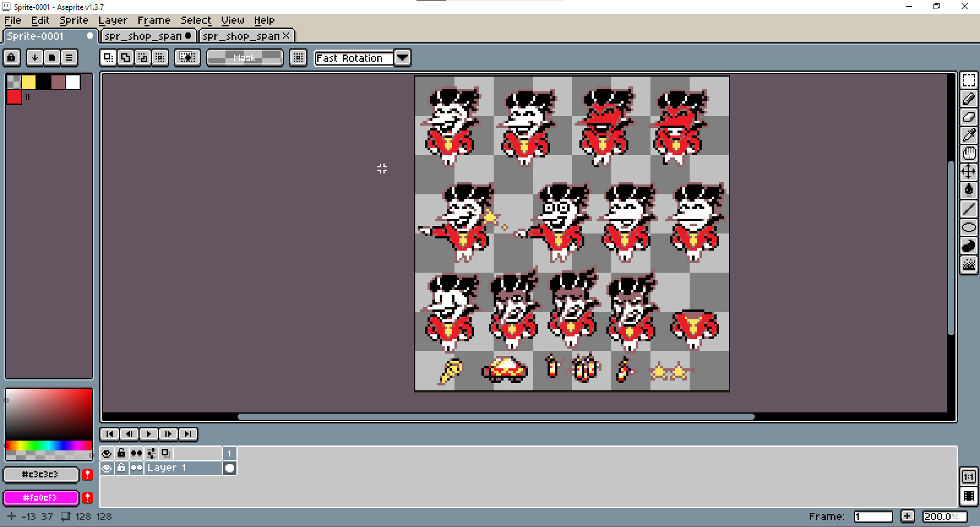Viewport: 980px width, 527px height.
Task: Open the Sprite menu
Action: [73, 20]
